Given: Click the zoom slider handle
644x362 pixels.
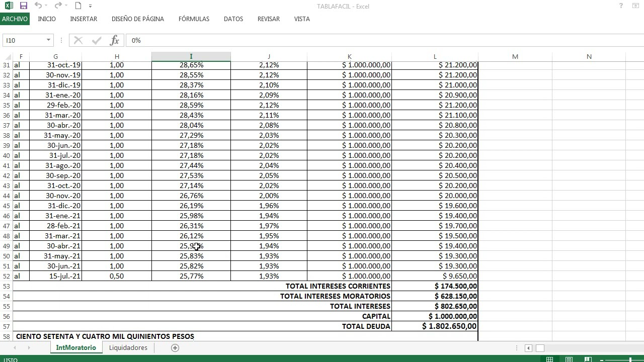Looking at the screenshot, I should point(631,359).
